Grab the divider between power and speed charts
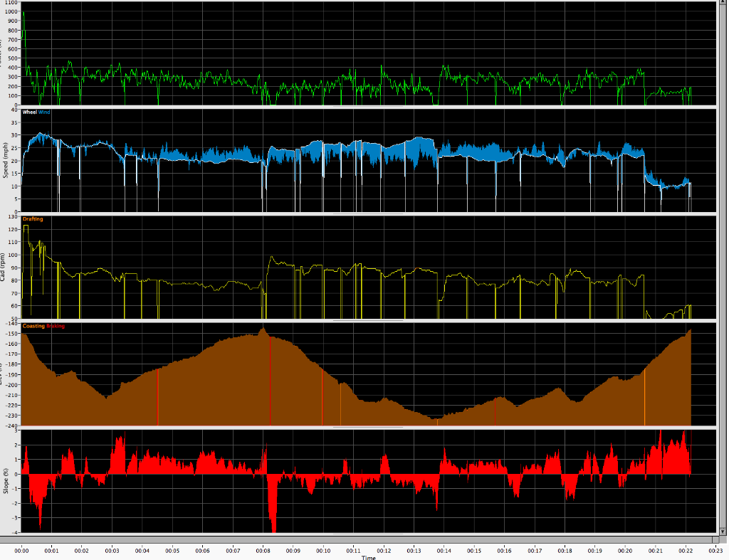The width and height of the screenshot is (729, 560). click(x=368, y=107)
